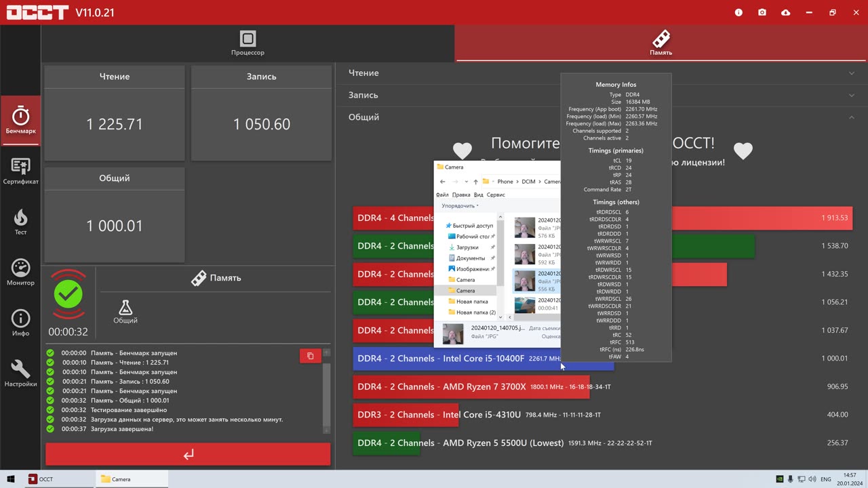Select Рабочий стол in Camera tree

click(469, 237)
